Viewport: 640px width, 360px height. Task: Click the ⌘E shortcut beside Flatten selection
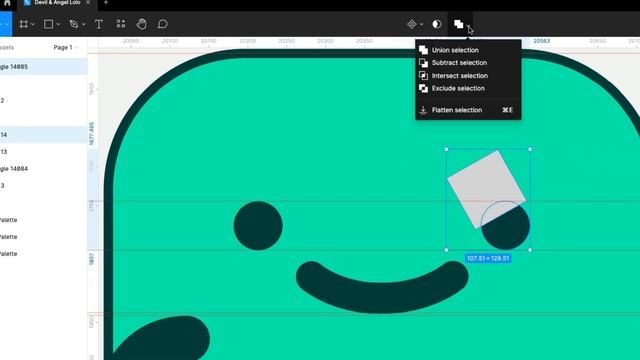pyautogui.click(x=507, y=110)
